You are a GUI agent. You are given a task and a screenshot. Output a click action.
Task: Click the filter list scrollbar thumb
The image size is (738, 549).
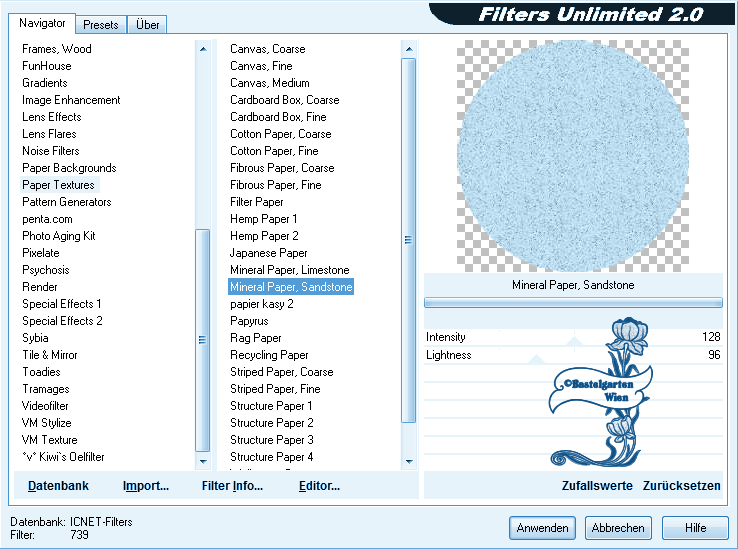click(409, 240)
